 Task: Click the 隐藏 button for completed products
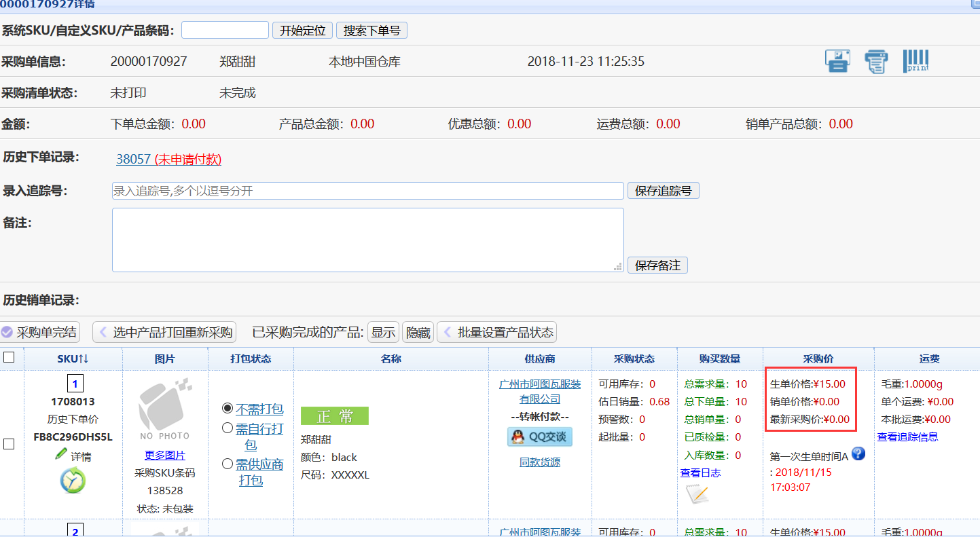point(418,333)
